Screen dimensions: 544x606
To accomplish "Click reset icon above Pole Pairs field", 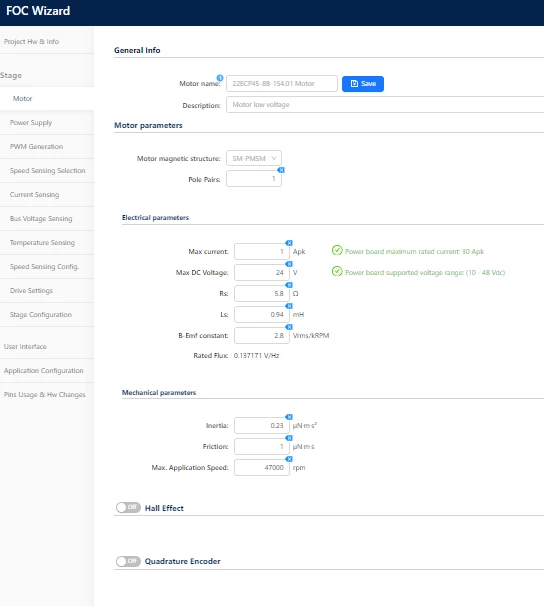I will [281, 170].
